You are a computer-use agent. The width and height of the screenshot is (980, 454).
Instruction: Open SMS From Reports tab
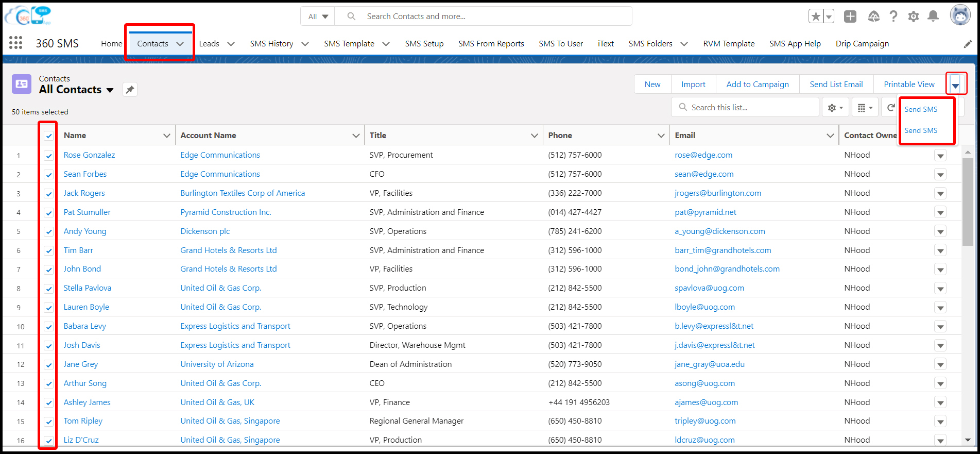pyautogui.click(x=491, y=44)
